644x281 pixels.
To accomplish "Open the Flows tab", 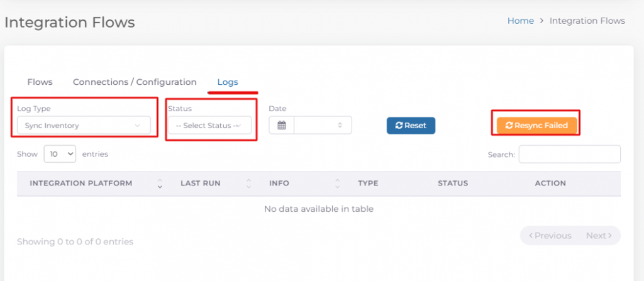I will click(x=40, y=82).
